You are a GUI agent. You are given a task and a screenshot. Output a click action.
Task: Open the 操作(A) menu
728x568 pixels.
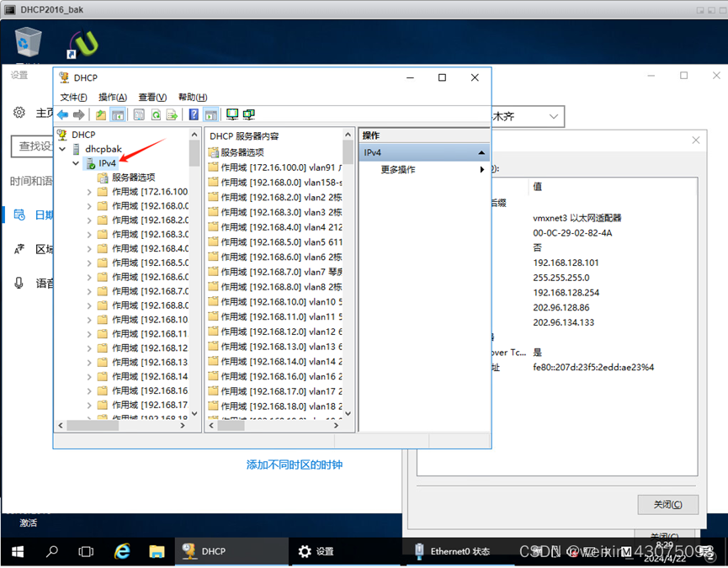(112, 98)
